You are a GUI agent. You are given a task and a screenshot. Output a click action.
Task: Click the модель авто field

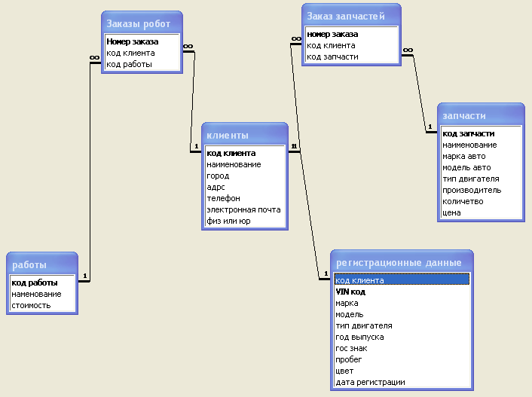[x=481, y=167]
